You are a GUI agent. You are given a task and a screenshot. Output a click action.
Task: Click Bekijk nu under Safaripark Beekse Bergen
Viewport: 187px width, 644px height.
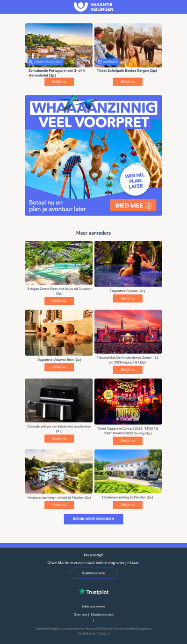(128, 82)
